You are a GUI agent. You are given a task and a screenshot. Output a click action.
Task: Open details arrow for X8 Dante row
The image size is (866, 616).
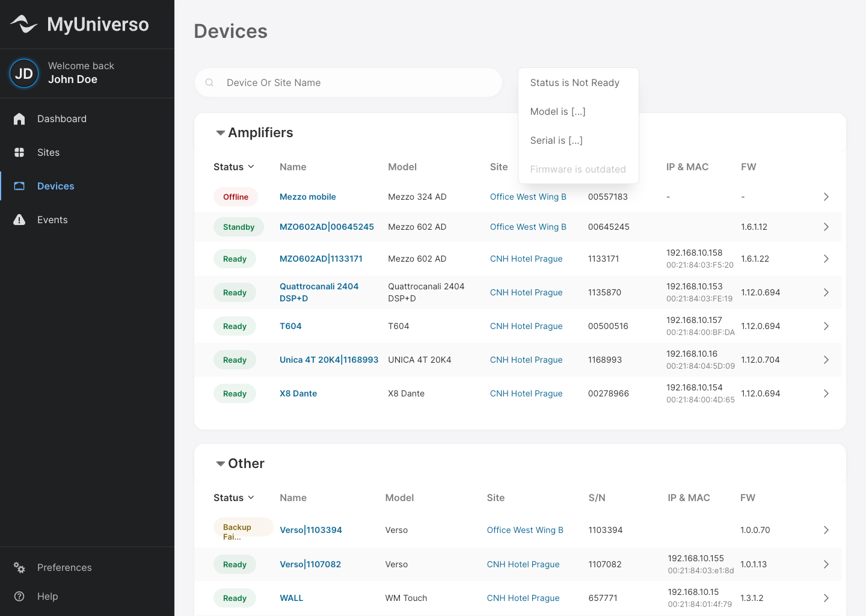pos(826,393)
